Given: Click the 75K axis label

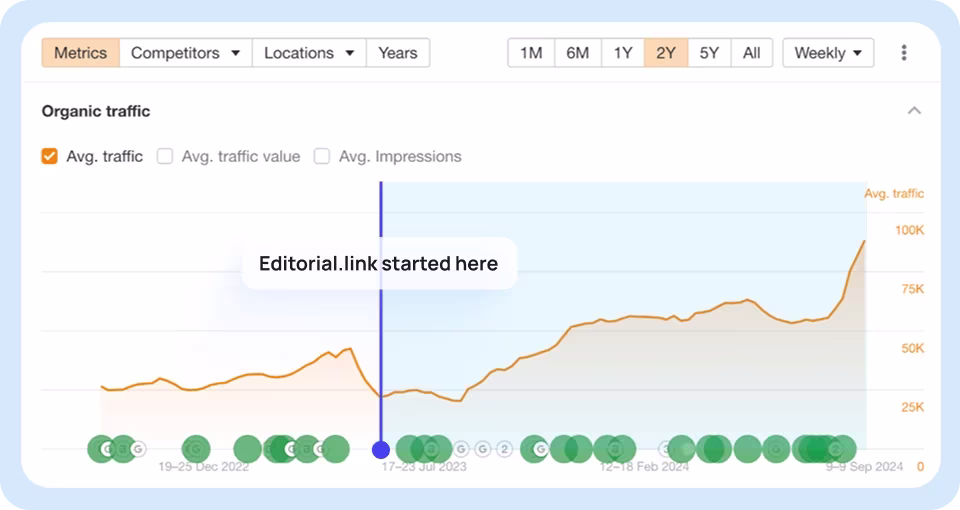Looking at the screenshot, I should coord(912,289).
